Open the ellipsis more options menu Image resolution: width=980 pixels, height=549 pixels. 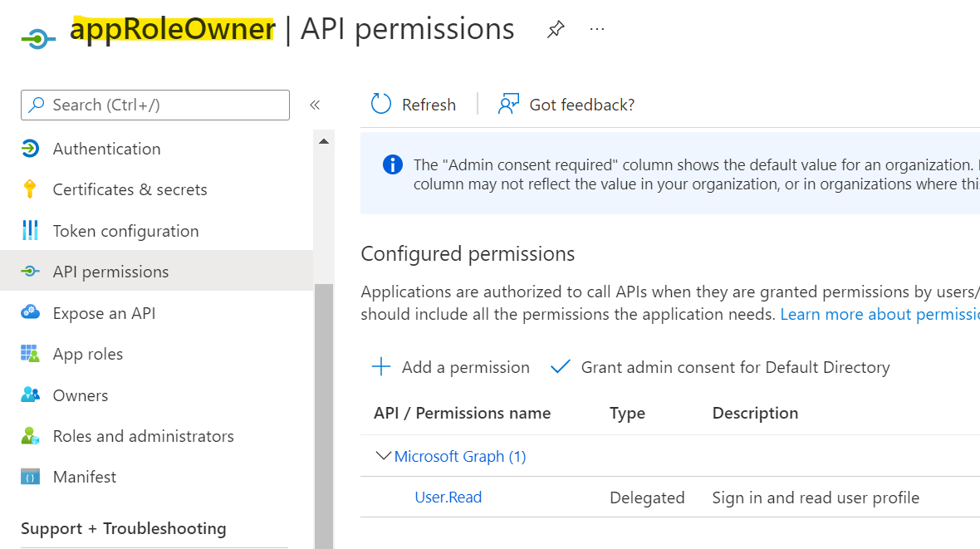[597, 29]
